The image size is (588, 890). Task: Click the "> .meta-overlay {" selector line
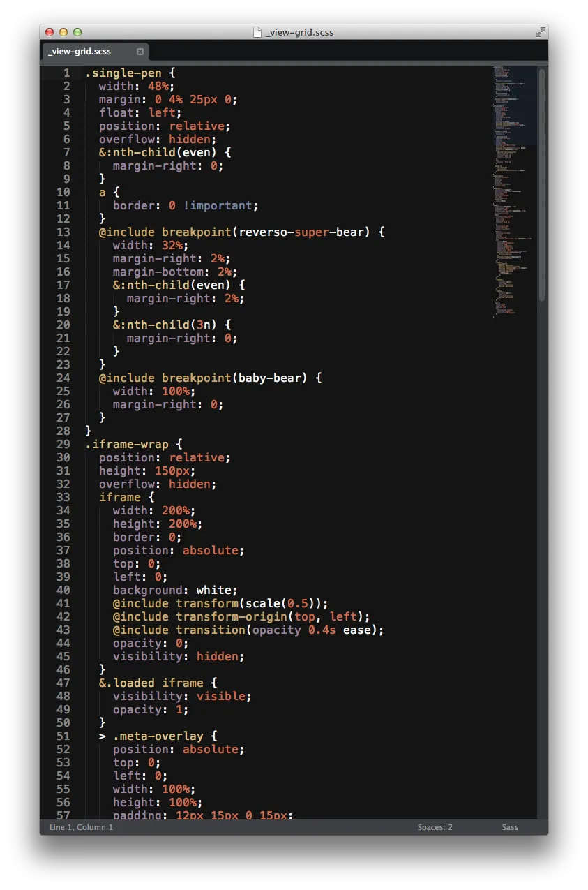(158, 736)
